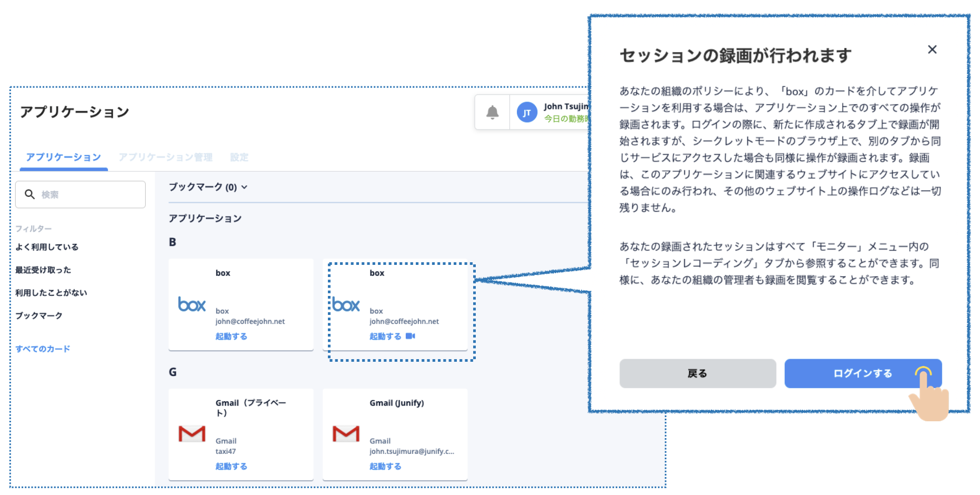Filter by よく利用している

coord(47,247)
